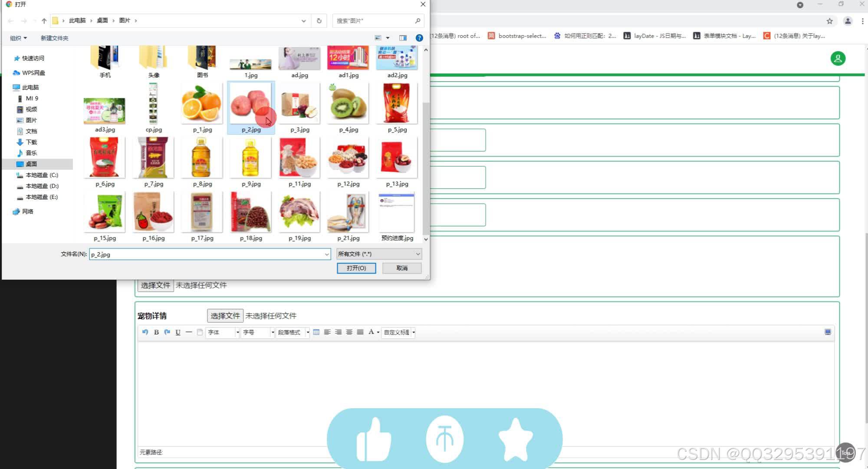Select the p_1.jpg orange thumbnail

(x=202, y=108)
